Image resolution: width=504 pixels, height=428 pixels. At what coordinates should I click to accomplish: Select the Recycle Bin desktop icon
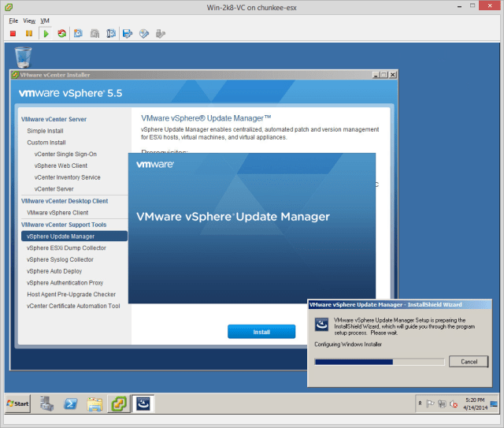tap(23, 58)
